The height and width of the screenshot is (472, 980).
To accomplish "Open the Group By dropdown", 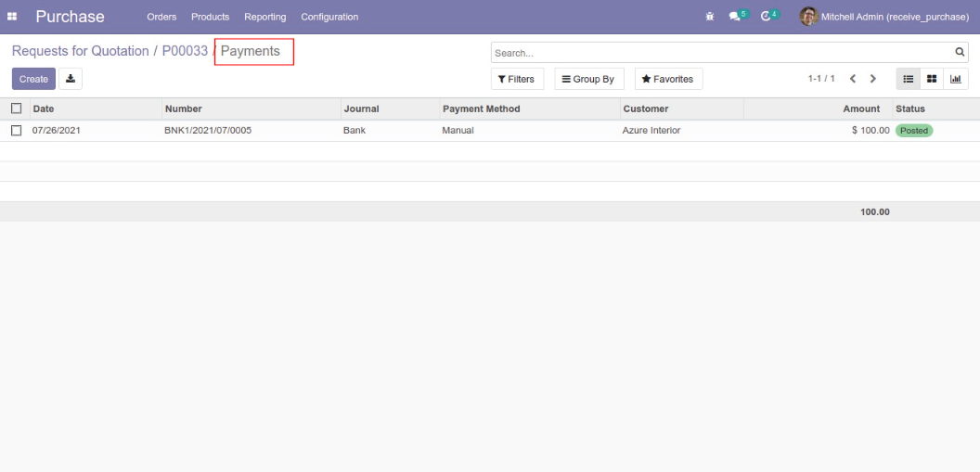I will (x=588, y=79).
